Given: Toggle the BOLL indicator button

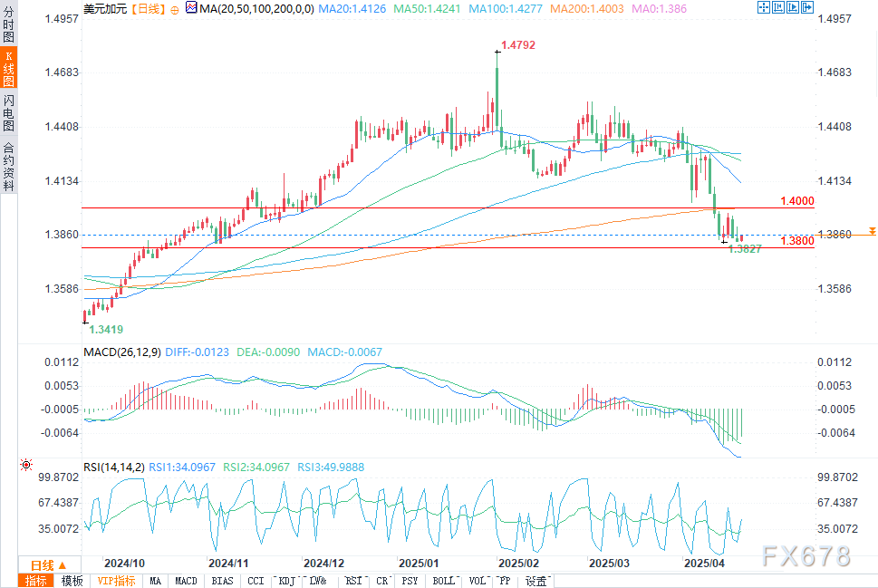Looking at the screenshot, I should point(443,581).
